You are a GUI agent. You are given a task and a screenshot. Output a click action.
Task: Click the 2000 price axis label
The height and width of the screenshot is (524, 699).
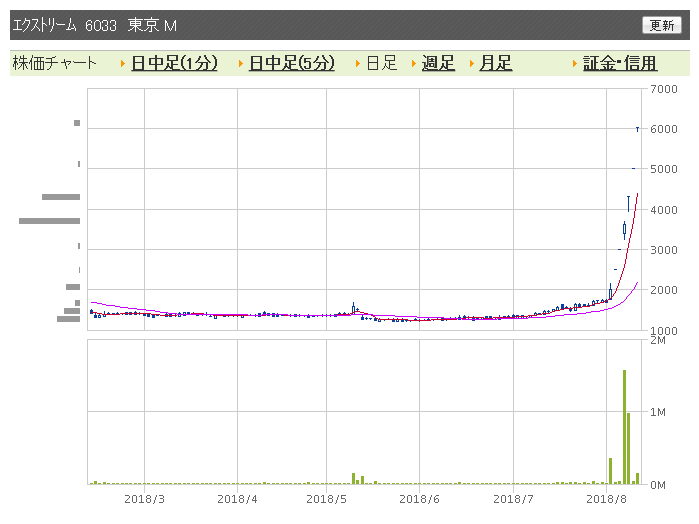click(x=663, y=290)
